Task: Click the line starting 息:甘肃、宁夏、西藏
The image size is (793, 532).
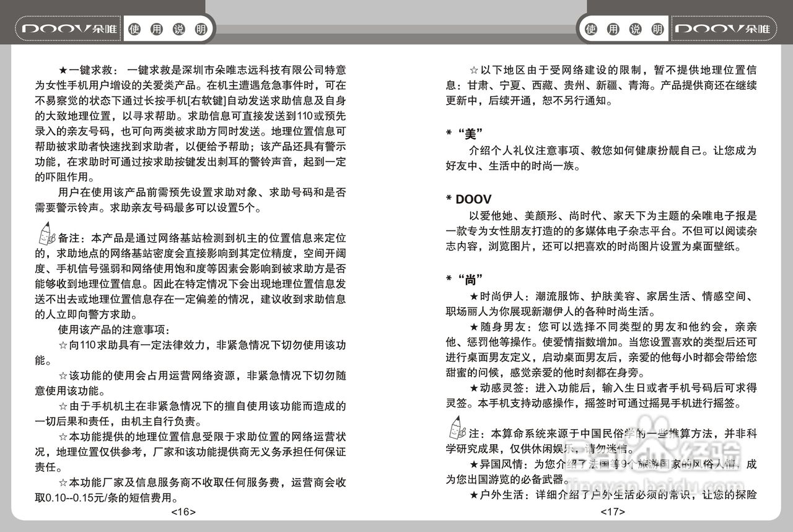Action: point(602,85)
